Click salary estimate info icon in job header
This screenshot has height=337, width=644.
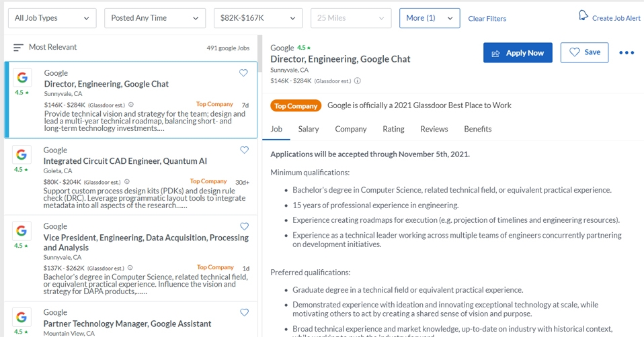coord(358,81)
